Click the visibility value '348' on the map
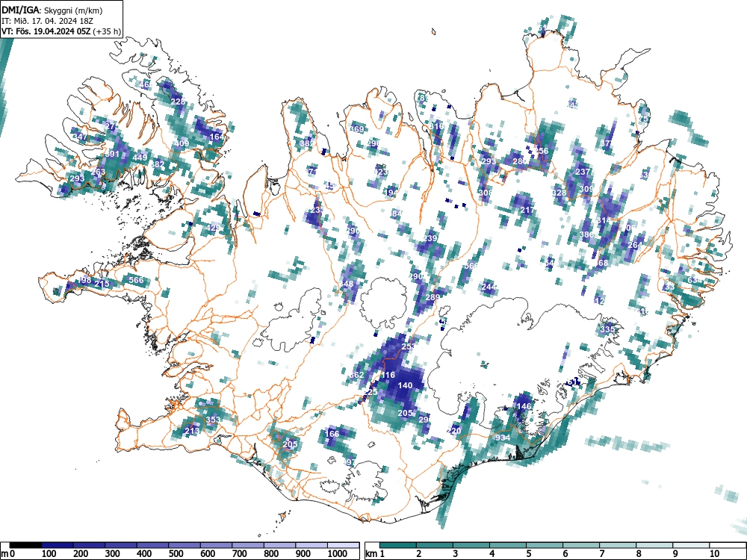Image resolution: width=747 pixels, height=560 pixels. coord(347,284)
